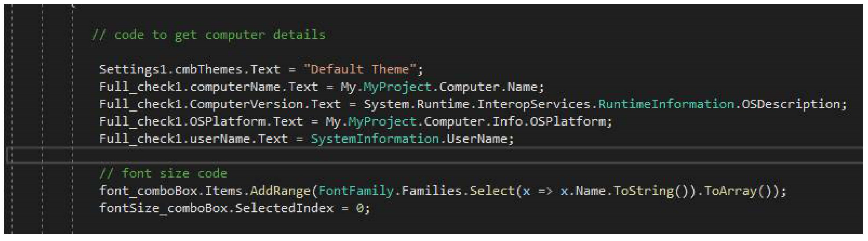This screenshot has width=868, height=241.
Task: Place cursor on Settings1.cmbThemes.Text
Action: pyautogui.click(x=189, y=69)
